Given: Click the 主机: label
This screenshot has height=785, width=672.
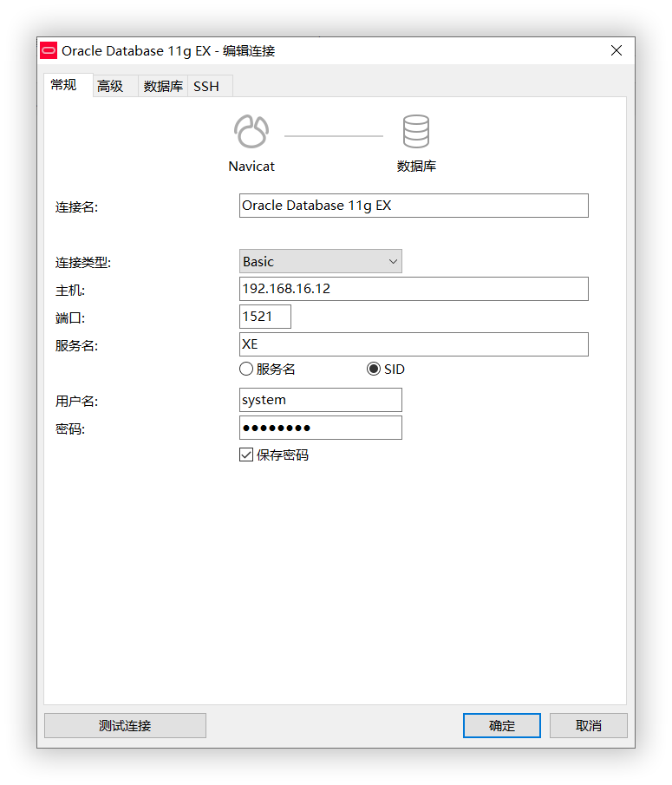Looking at the screenshot, I should 70,291.
